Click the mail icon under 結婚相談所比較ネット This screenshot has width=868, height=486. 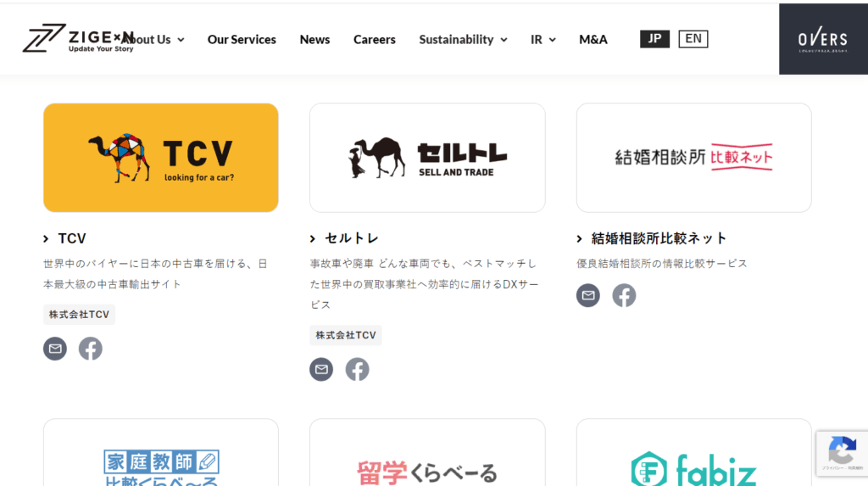click(x=588, y=295)
